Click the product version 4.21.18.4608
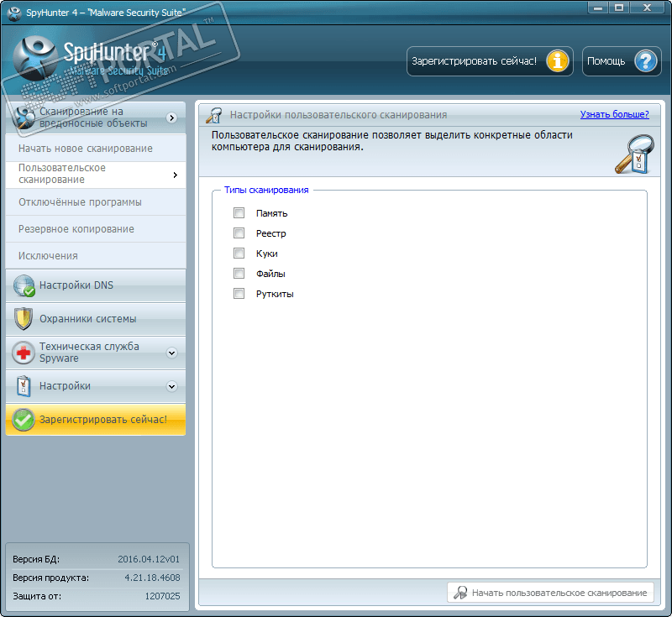This screenshot has width=672, height=617. [x=152, y=578]
